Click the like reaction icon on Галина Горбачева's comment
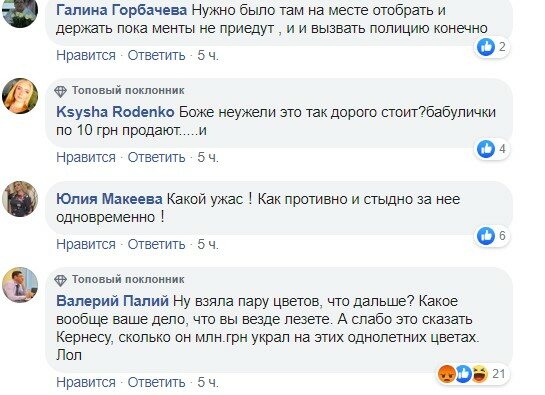The height and width of the screenshot is (395, 545). [x=486, y=47]
